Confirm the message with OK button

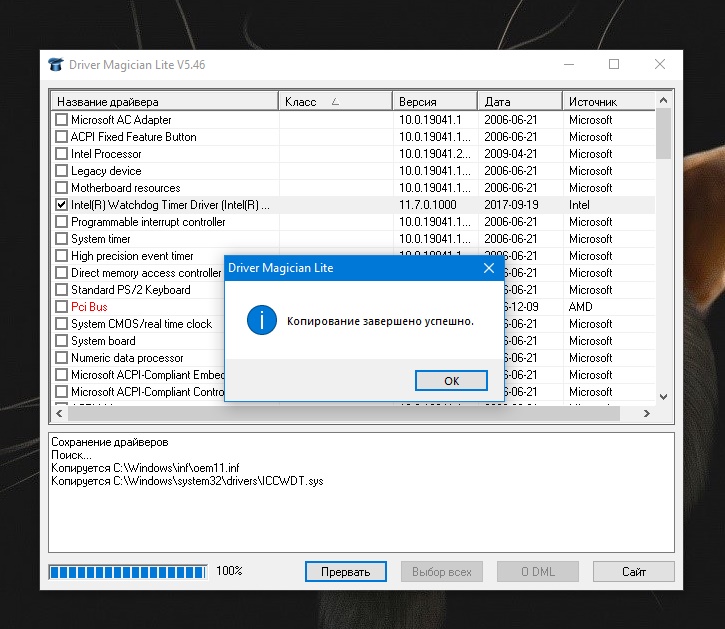point(451,381)
